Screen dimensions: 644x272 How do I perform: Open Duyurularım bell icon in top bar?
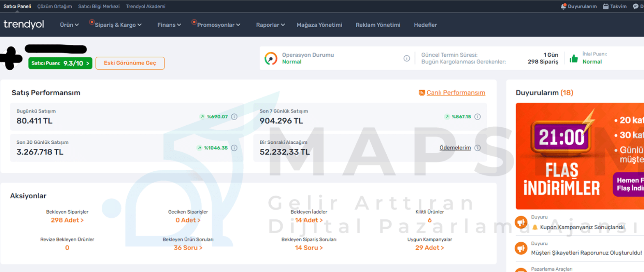click(563, 6)
